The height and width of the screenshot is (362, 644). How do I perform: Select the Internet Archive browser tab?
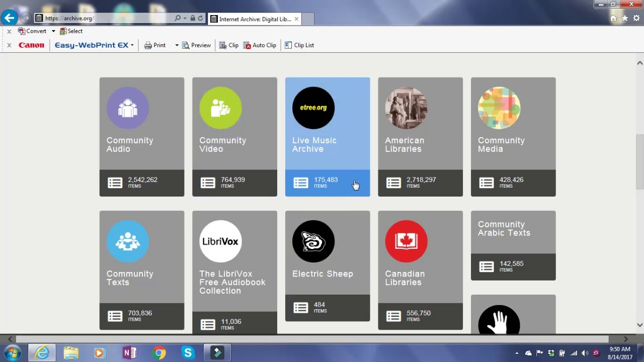coord(255,19)
